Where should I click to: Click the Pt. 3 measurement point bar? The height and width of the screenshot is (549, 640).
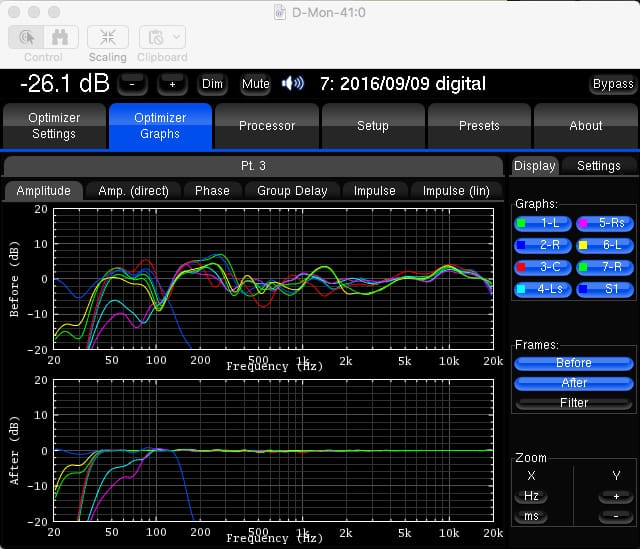tap(253, 166)
